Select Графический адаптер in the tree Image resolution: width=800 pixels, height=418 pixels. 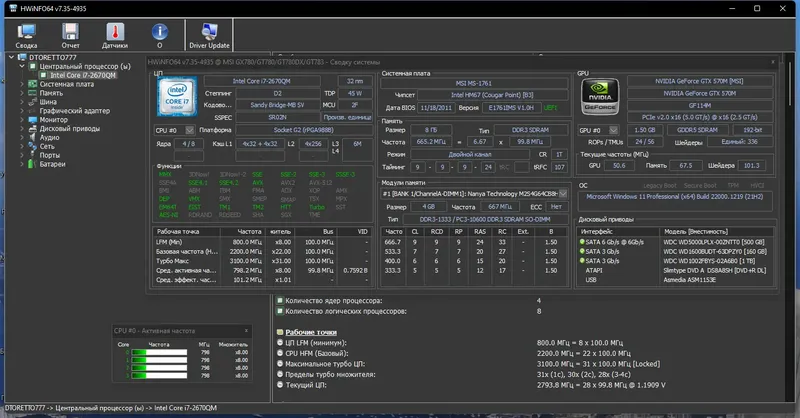pos(75,111)
